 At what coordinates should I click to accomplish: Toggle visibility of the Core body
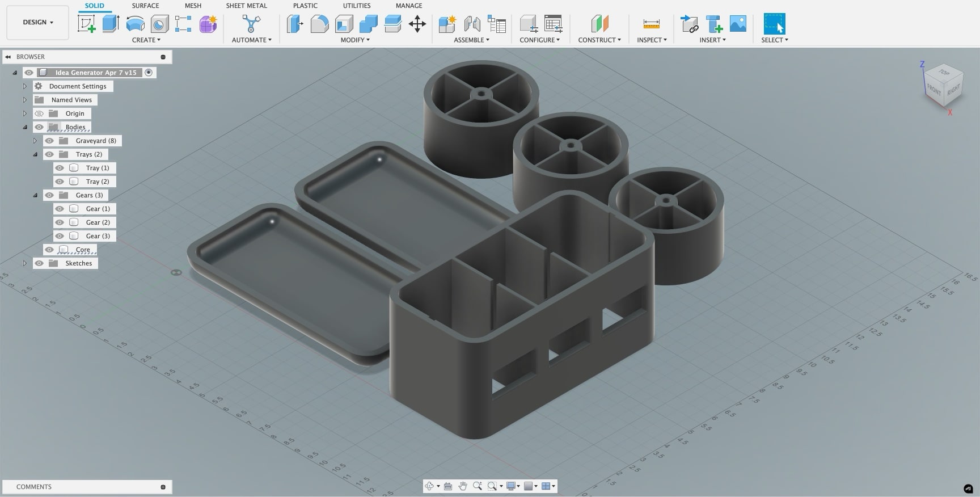(x=49, y=250)
